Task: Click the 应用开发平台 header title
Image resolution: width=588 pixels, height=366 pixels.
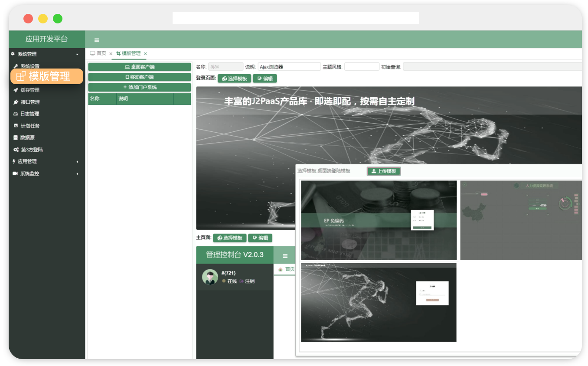Action: [46, 39]
